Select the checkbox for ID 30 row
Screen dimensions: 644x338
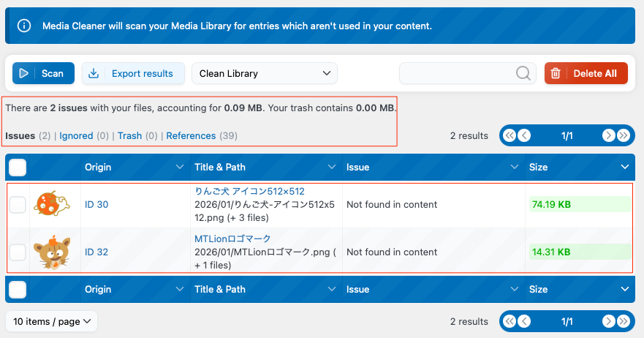(18, 205)
